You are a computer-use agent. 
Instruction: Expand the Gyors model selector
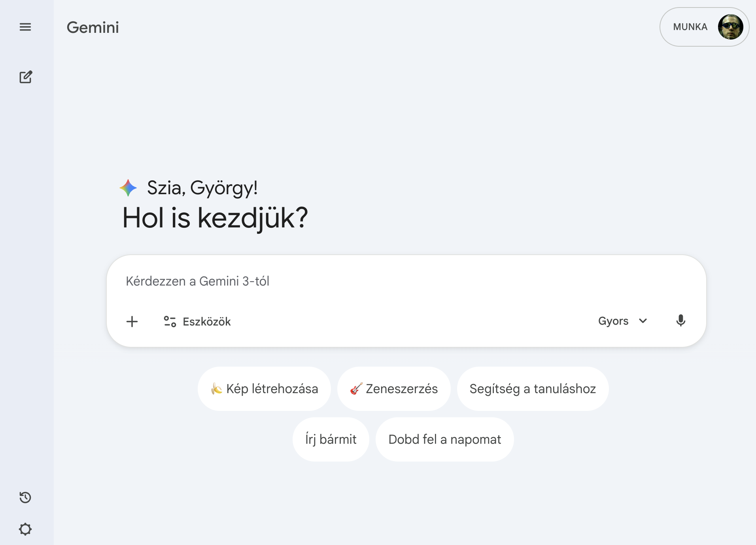622,321
